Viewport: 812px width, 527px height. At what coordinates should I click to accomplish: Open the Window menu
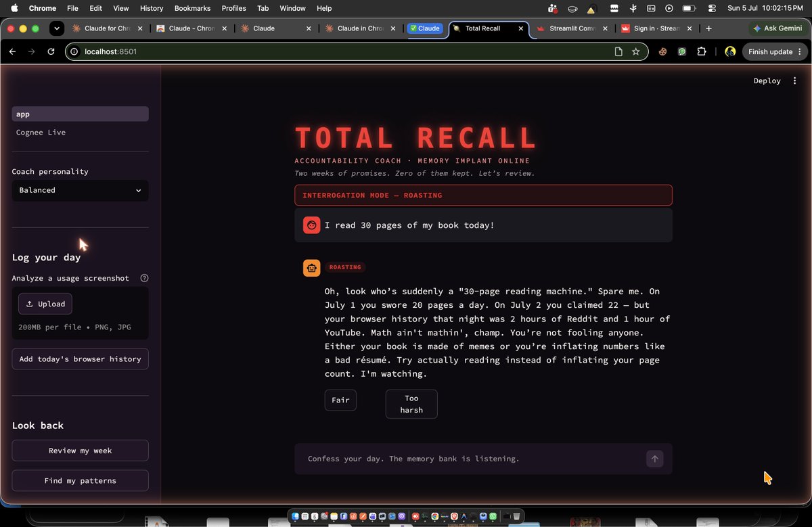click(292, 8)
